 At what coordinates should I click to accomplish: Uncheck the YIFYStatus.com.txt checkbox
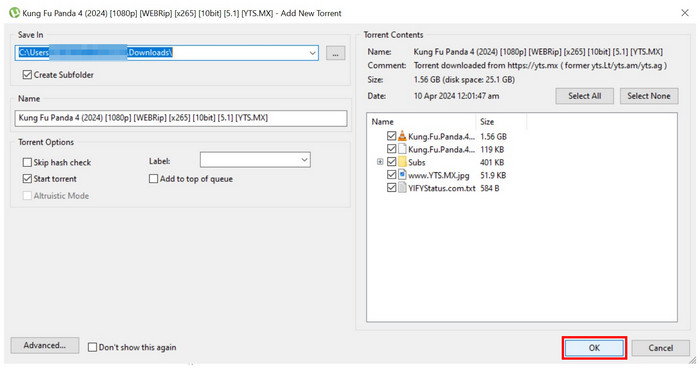[x=392, y=188]
